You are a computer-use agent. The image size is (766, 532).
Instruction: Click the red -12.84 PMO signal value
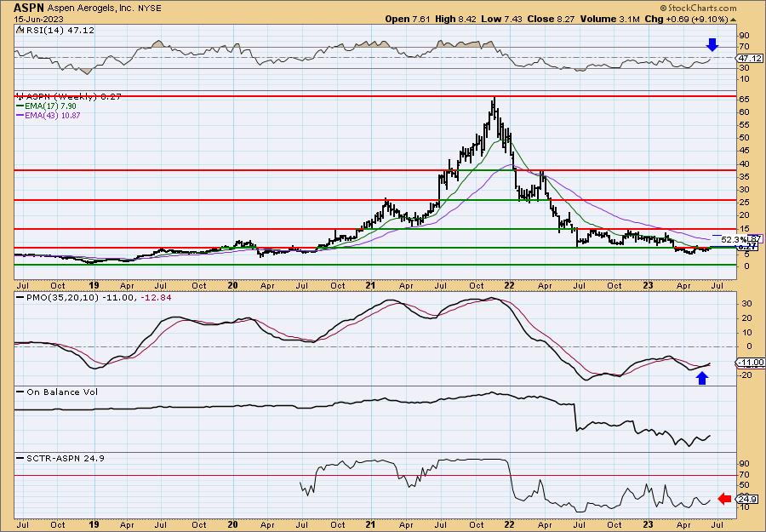point(157,297)
